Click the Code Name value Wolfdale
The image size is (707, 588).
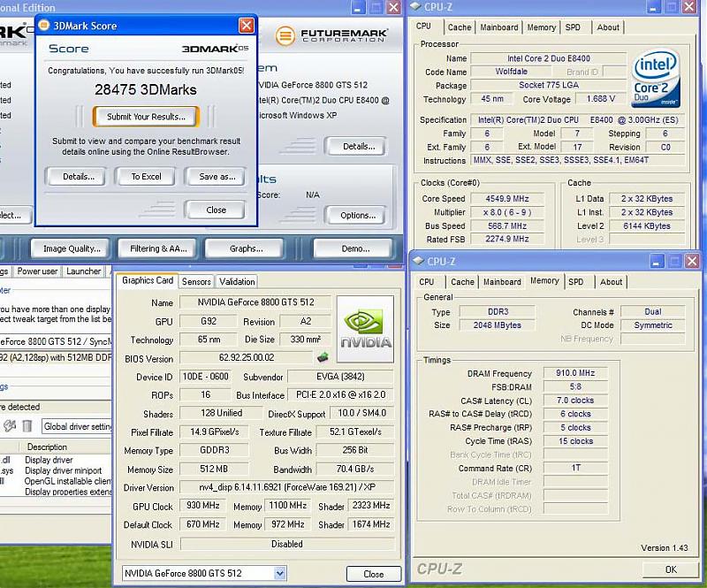(x=511, y=72)
